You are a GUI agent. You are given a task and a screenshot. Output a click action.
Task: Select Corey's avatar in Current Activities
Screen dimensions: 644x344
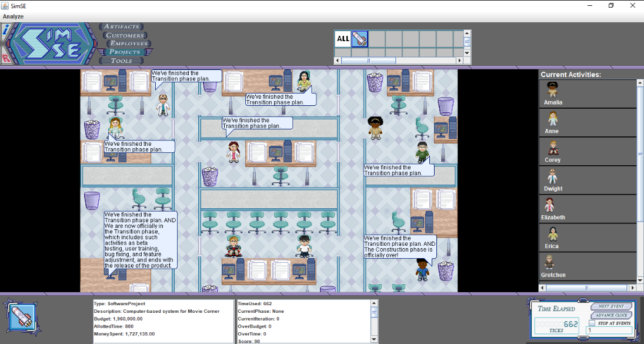coord(552,148)
